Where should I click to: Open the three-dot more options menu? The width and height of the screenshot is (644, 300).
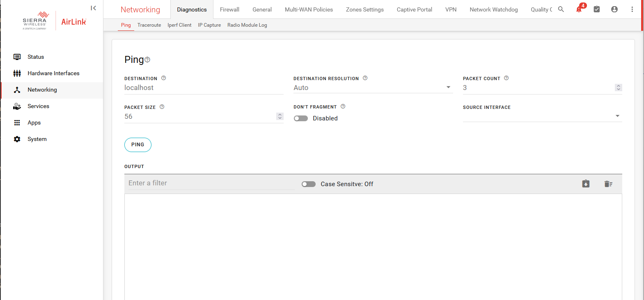tap(632, 9)
